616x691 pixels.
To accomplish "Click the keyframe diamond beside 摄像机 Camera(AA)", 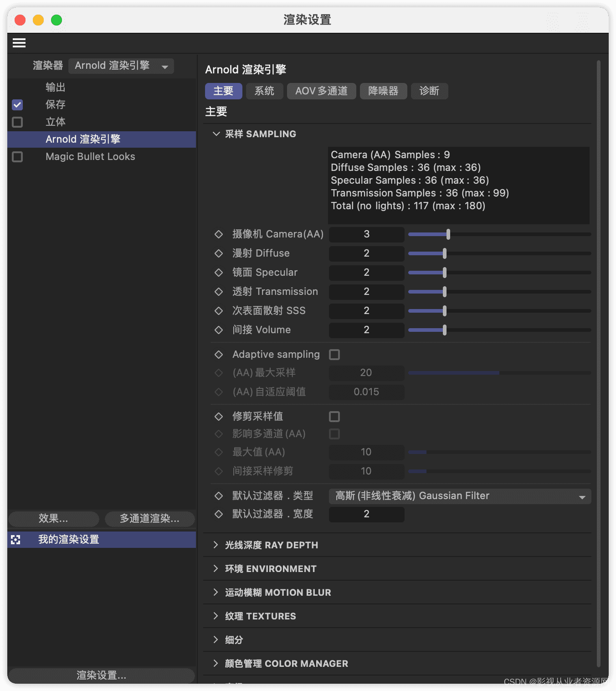I will pyautogui.click(x=219, y=234).
